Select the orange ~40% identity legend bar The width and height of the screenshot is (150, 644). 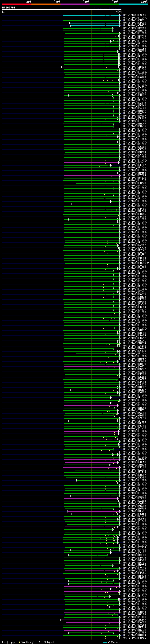click(x=46, y=4)
